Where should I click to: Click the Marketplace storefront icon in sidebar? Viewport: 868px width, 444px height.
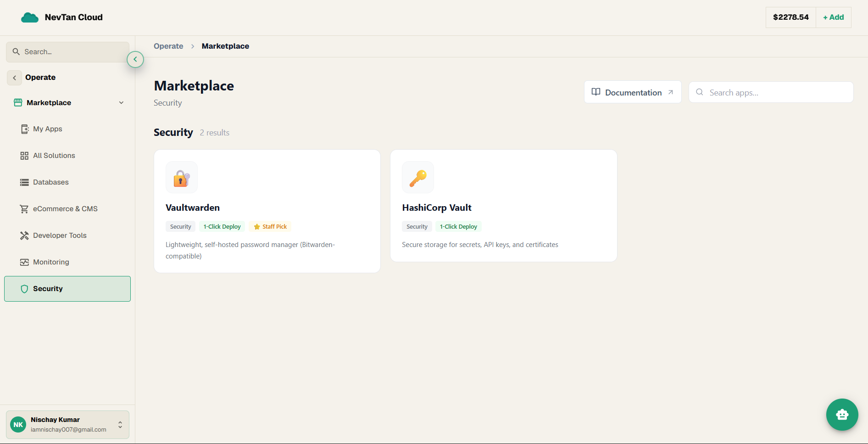click(x=18, y=103)
